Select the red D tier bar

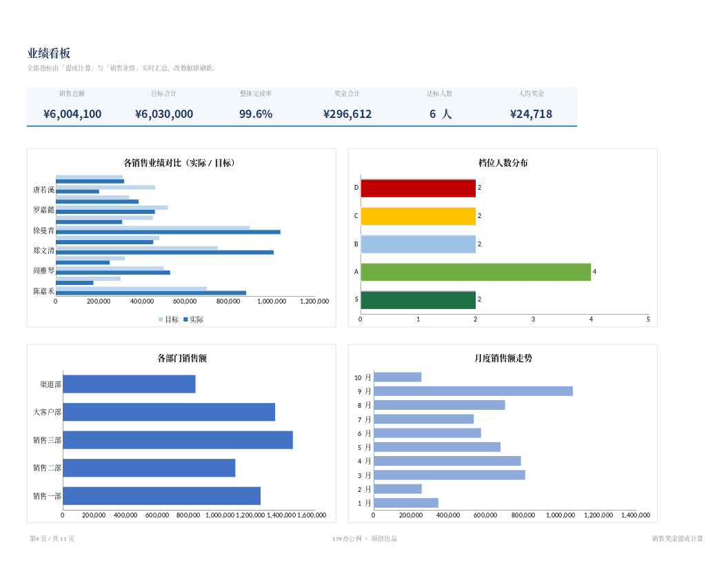pos(418,188)
